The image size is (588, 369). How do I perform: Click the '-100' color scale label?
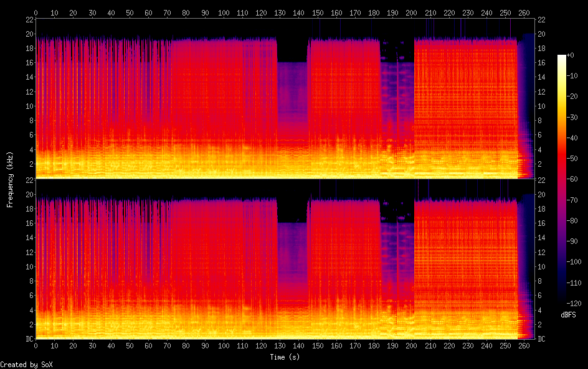(x=574, y=262)
